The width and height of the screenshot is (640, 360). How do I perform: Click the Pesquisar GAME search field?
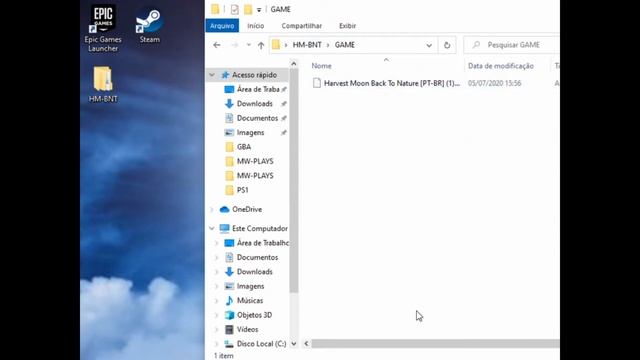(512, 45)
